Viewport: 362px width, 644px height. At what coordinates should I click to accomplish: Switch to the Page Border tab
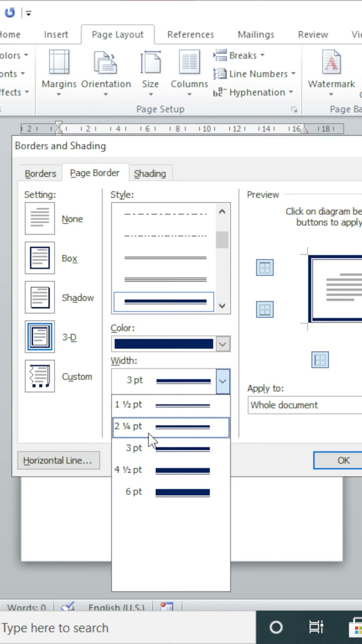point(95,173)
